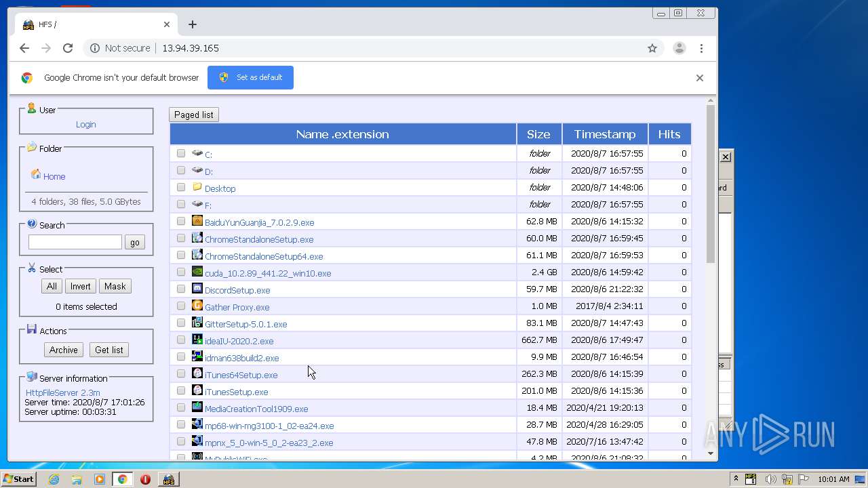868x488 pixels.
Task: Click the Invert selection button
Action: pyautogui.click(x=80, y=286)
